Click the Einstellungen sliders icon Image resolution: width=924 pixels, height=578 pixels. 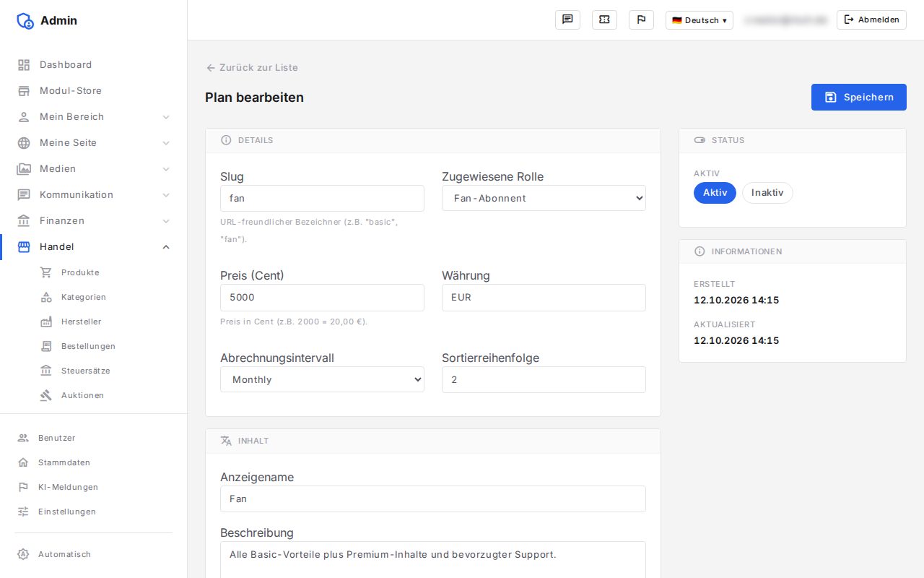point(23,512)
